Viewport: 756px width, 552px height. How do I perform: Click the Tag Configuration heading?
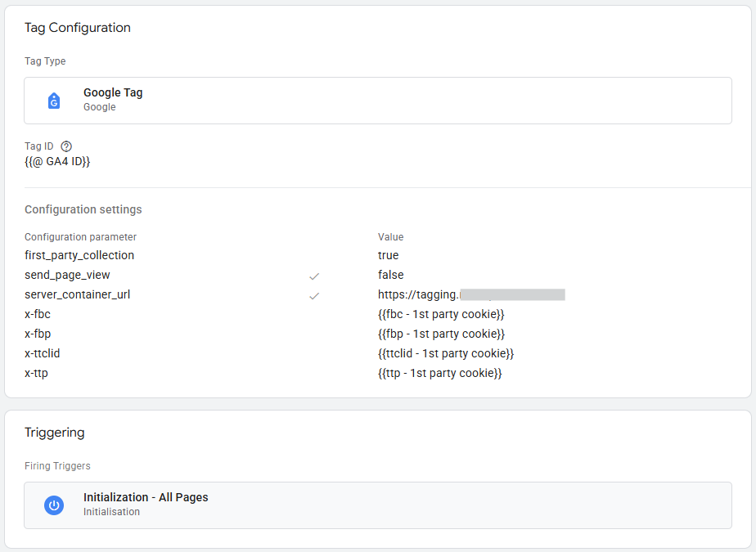click(78, 28)
